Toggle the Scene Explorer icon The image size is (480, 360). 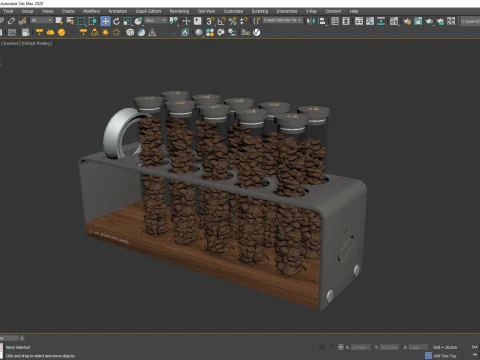(x=335, y=21)
